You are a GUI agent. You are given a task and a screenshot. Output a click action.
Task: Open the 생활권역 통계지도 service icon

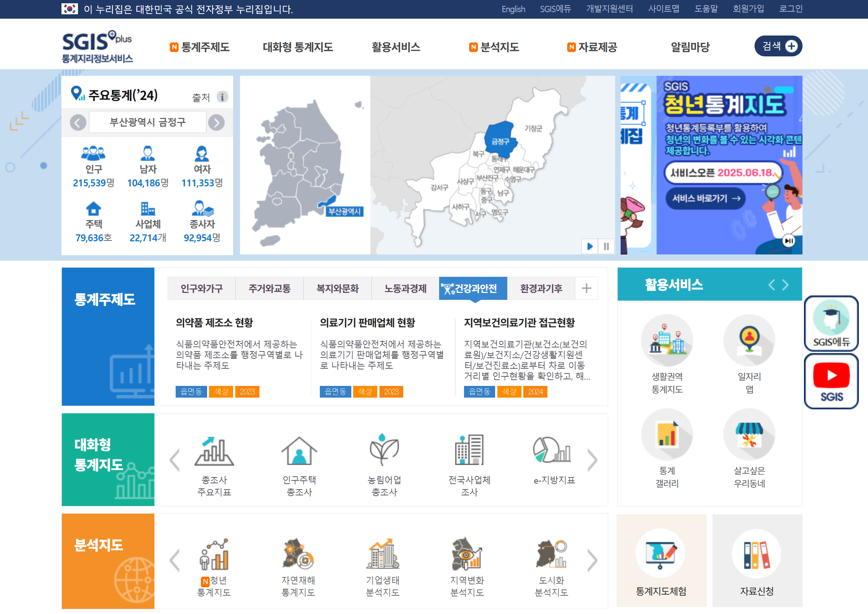coord(666,340)
